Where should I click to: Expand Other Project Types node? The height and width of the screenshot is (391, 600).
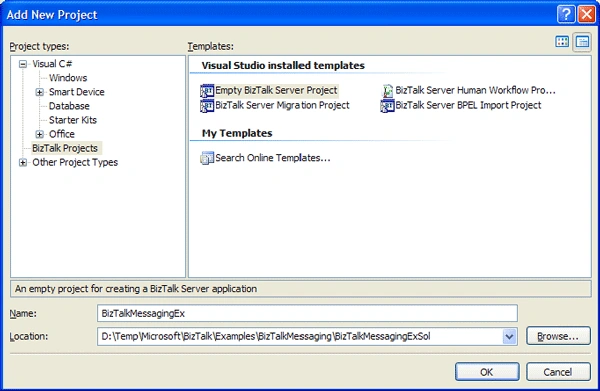(23, 163)
